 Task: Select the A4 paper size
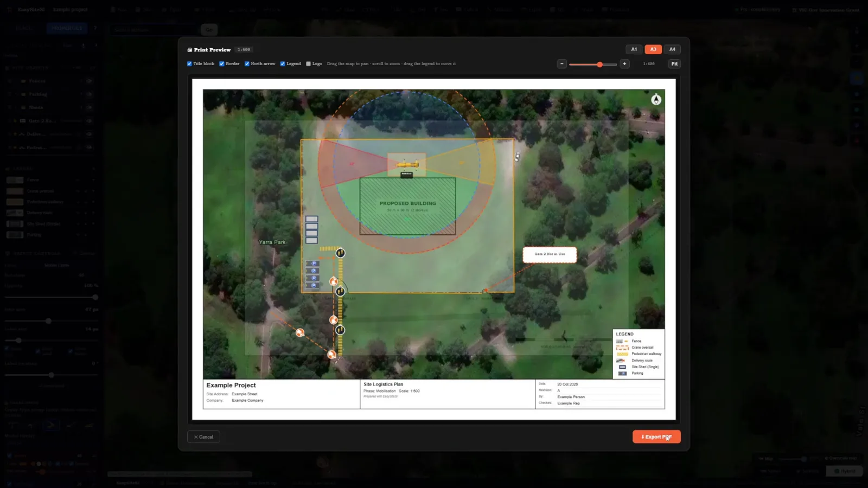[x=672, y=49]
